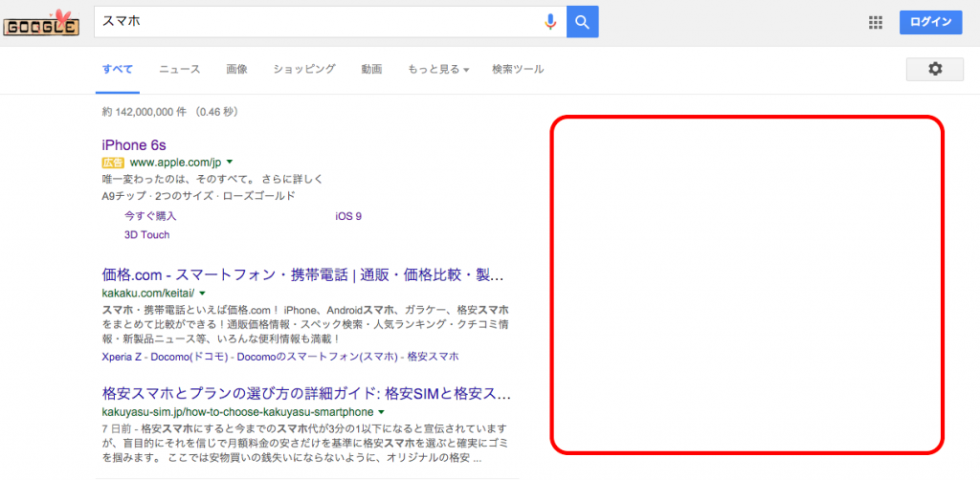
Task: Expand arrow next to kakaku.com/keitai/
Action: (x=202, y=293)
